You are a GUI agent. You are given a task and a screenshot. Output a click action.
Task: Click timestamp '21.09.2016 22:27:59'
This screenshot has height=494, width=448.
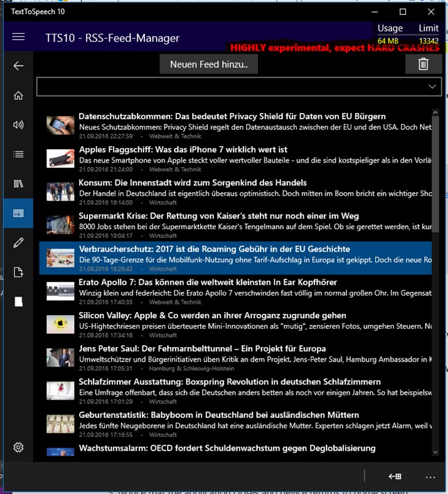105,136
